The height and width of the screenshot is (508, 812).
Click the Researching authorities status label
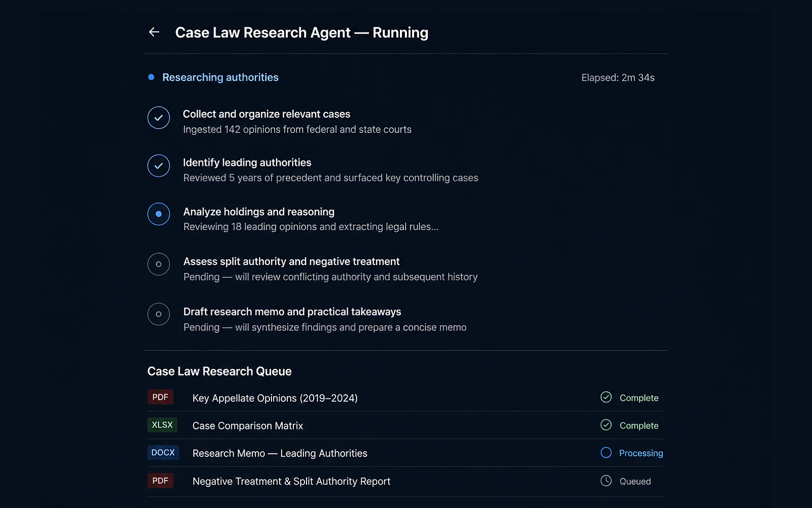tap(220, 77)
